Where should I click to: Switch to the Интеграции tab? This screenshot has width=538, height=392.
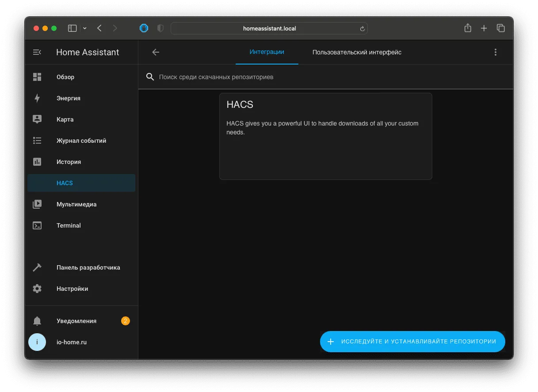[267, 52]
